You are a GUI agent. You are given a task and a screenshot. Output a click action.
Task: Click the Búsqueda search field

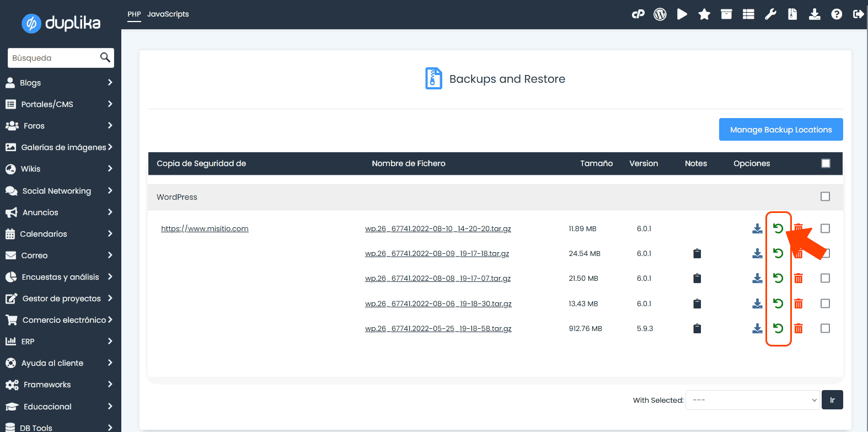[x=54, y=58]
